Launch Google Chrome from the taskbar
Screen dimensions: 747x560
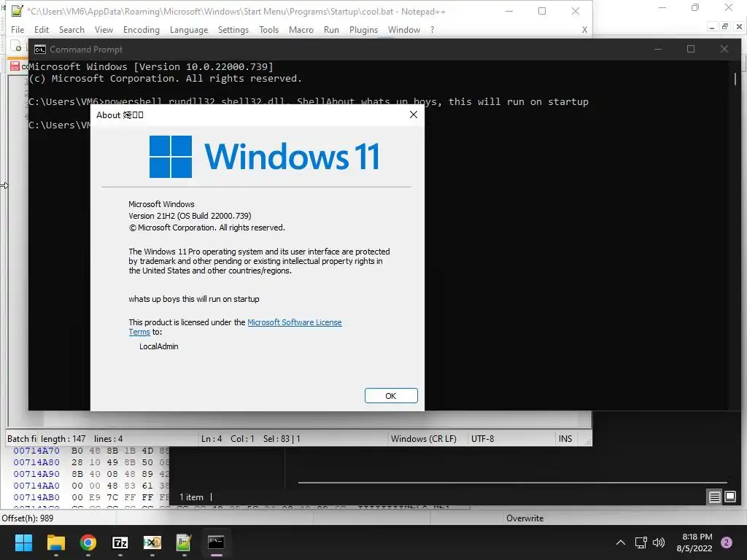(x=88, y=542)
